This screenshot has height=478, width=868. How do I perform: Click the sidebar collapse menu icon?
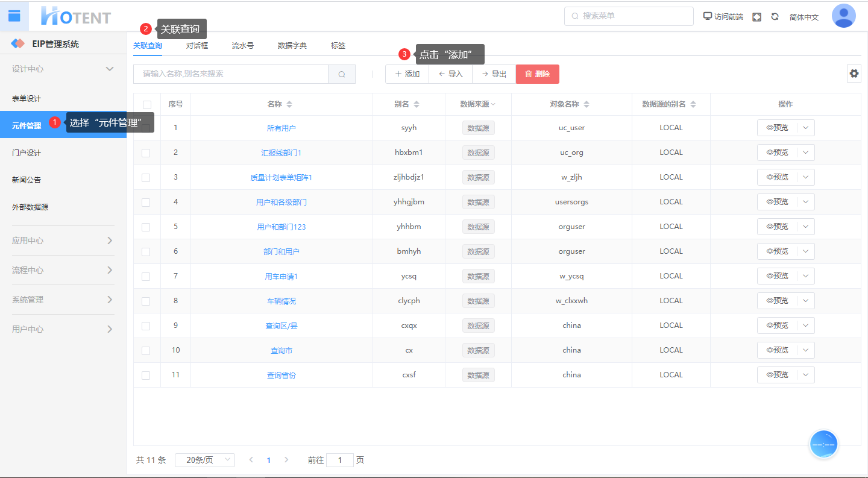point(14,16)
